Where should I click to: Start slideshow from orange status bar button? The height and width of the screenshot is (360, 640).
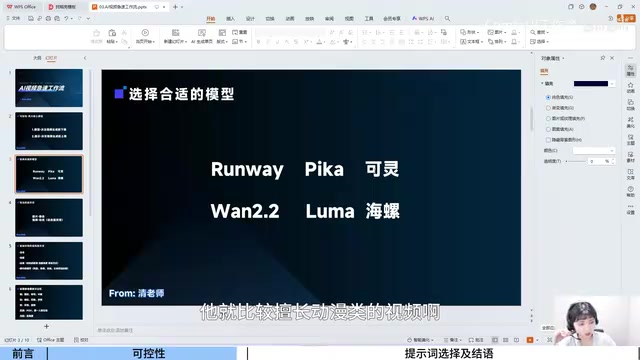[x=530, y=340]
